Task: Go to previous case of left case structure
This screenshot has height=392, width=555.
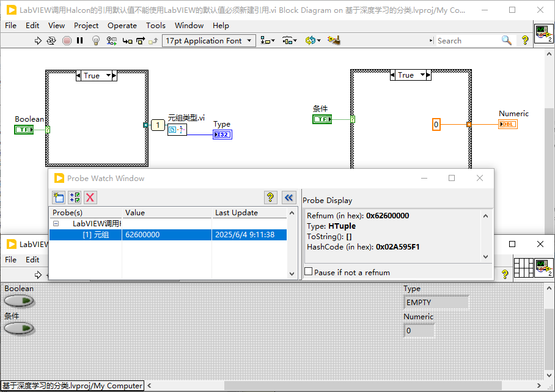Action: click(79, 75)
